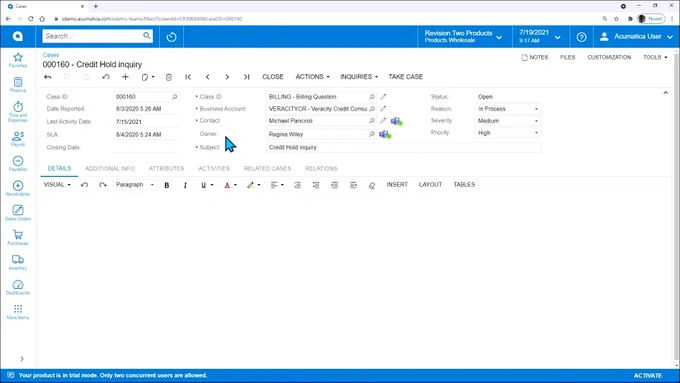The width and height of the screenshot is (680, 383).
Task: Switch to the RELATED CASES tab
Action: [x=267, y=169]
